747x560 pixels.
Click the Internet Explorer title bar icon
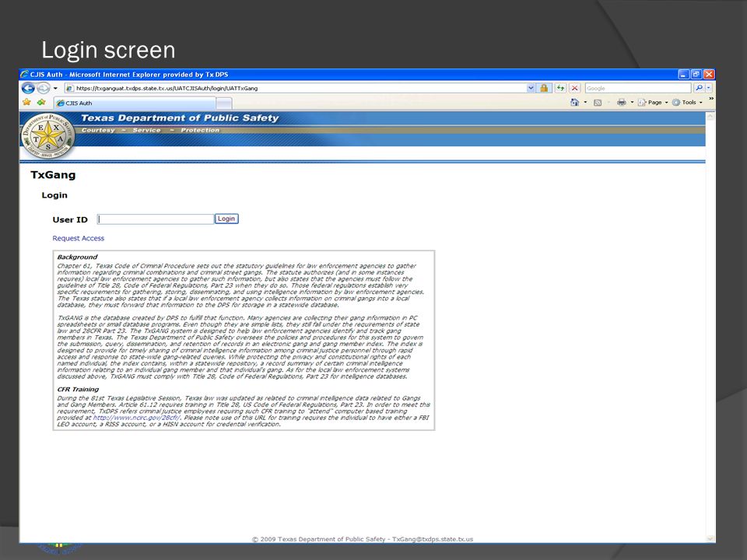click(x=24, y=75)
